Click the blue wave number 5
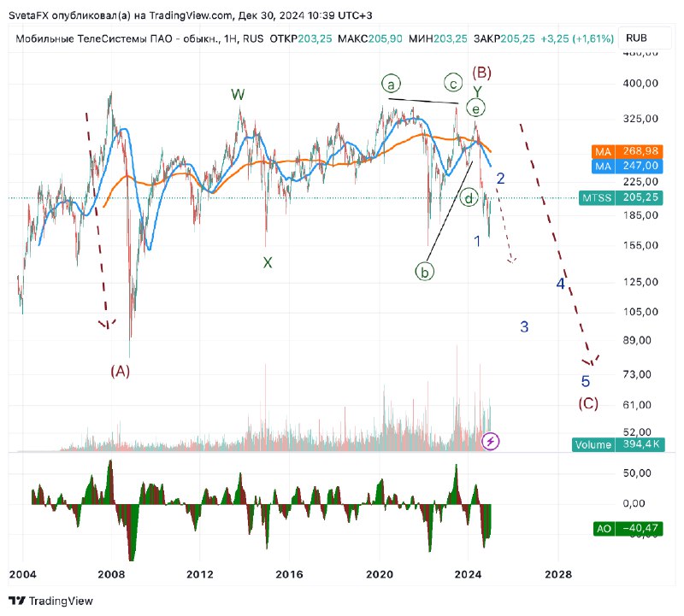The height and width of the screenshot is (616, 684). pyautogui.click(x=586, y=381)
